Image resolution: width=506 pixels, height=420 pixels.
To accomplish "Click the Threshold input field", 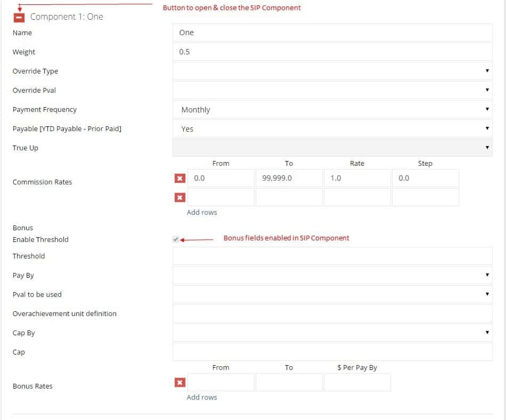I will point(332,256).
